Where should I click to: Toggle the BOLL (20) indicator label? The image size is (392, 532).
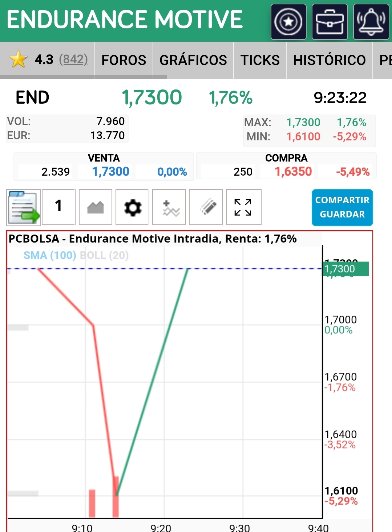104,255
